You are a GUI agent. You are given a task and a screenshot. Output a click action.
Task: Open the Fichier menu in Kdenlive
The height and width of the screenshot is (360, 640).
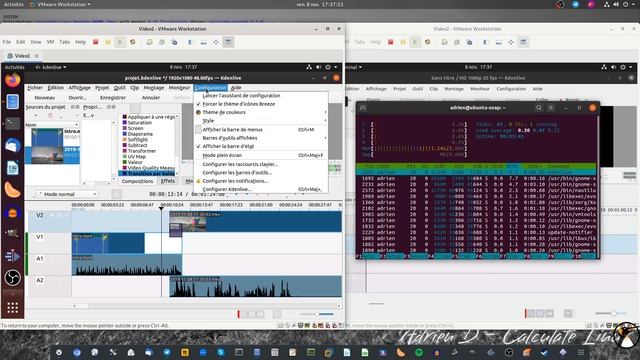tap(35, 88)
